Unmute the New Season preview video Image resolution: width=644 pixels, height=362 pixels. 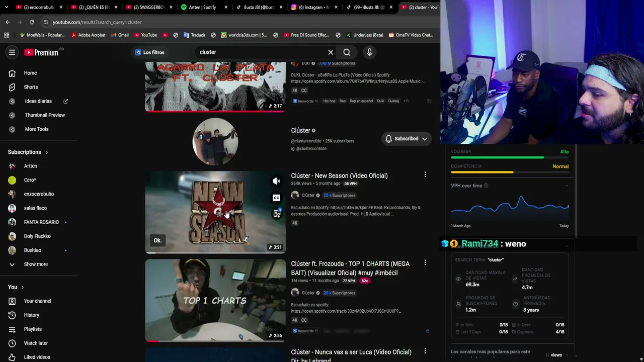(276, 181)
